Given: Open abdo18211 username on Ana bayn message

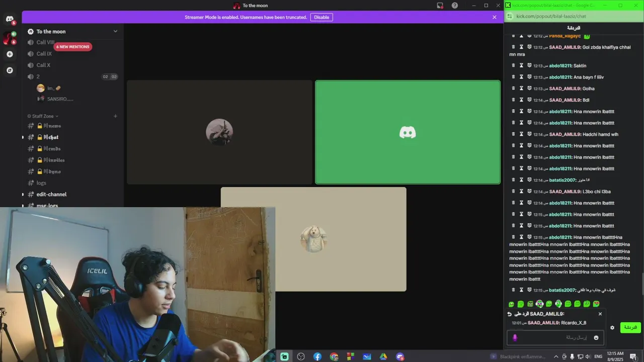Looking at the screenshot, I should click(x=560, y=77).
